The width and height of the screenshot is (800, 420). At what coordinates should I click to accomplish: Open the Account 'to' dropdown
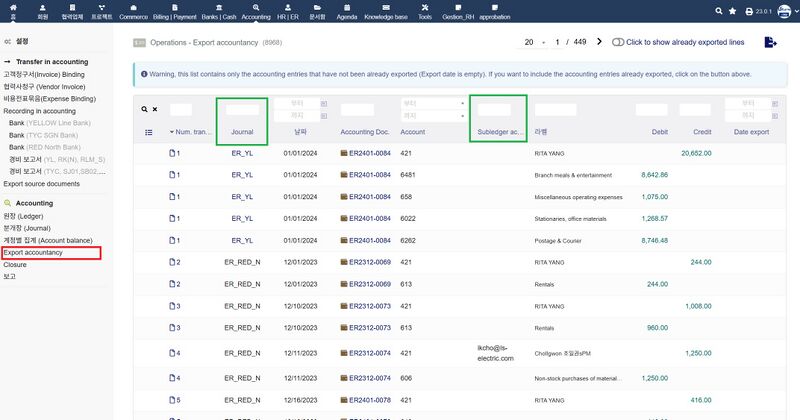coord(433,116)
